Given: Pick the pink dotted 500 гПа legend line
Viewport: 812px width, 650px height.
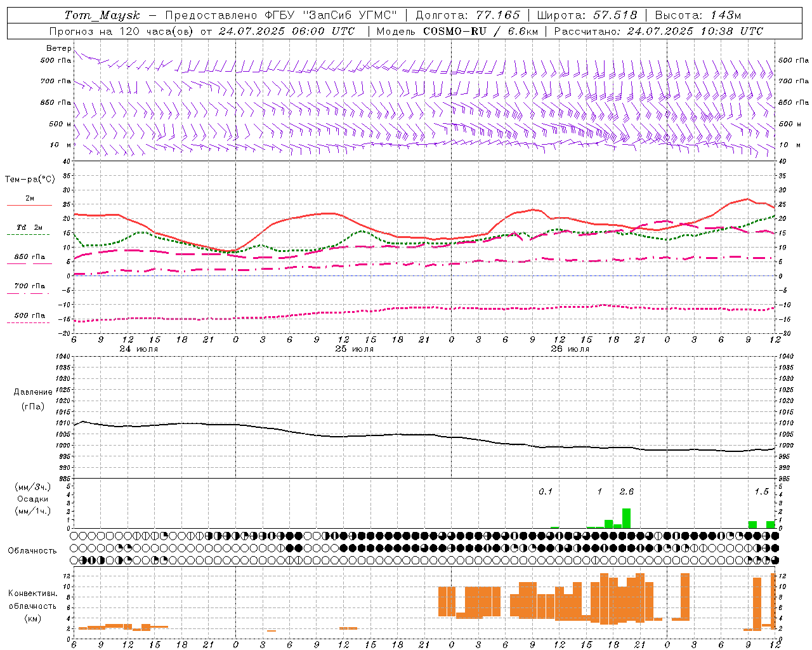Looking at the screenshot, I should point(28,322).
